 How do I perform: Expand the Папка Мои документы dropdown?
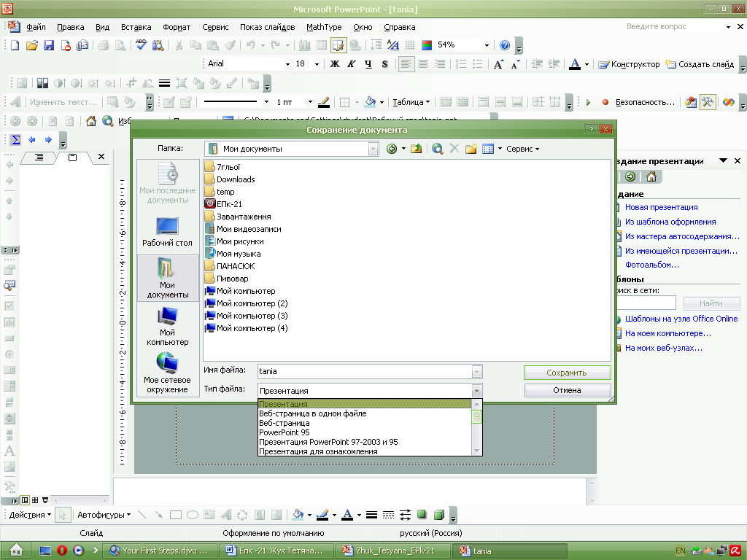(373, 149)
